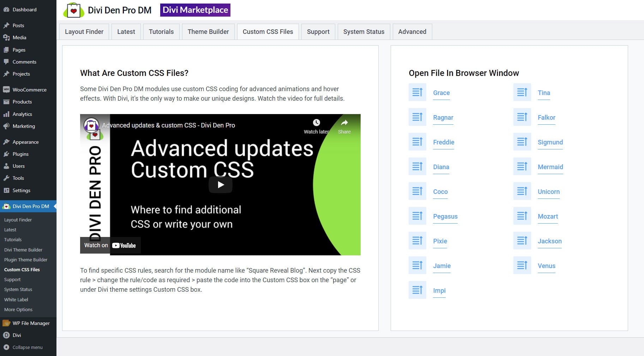Viewport: 644px width, 356px height.
Task: Select the Layout Finder tab
Action: pos(84,32)
